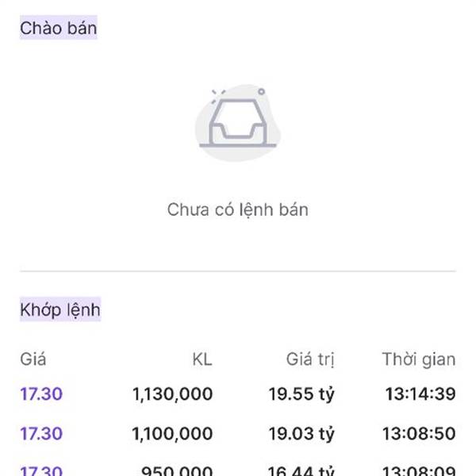Click the 16.44 tỷ value cell
Screen dimensions: 476x476
301,470
